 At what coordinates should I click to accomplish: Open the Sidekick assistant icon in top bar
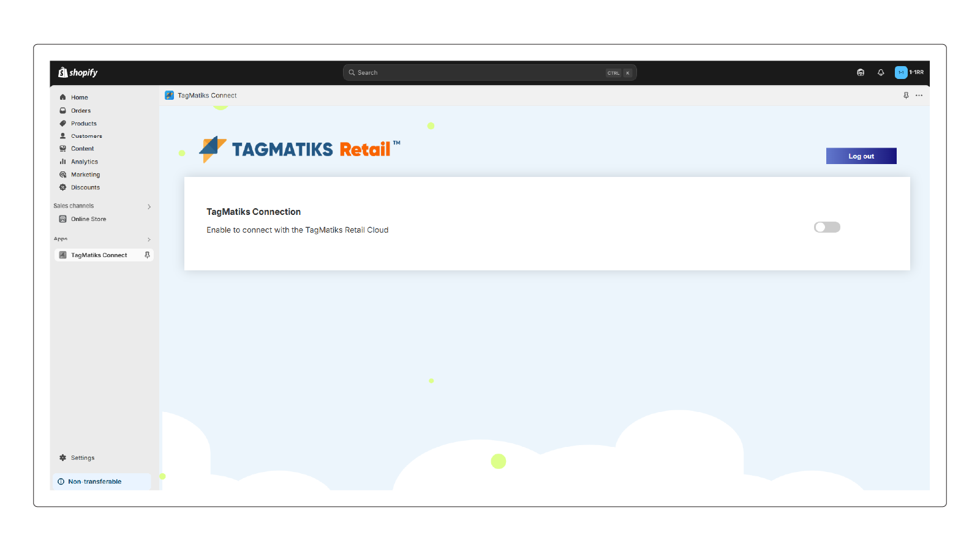861,72
